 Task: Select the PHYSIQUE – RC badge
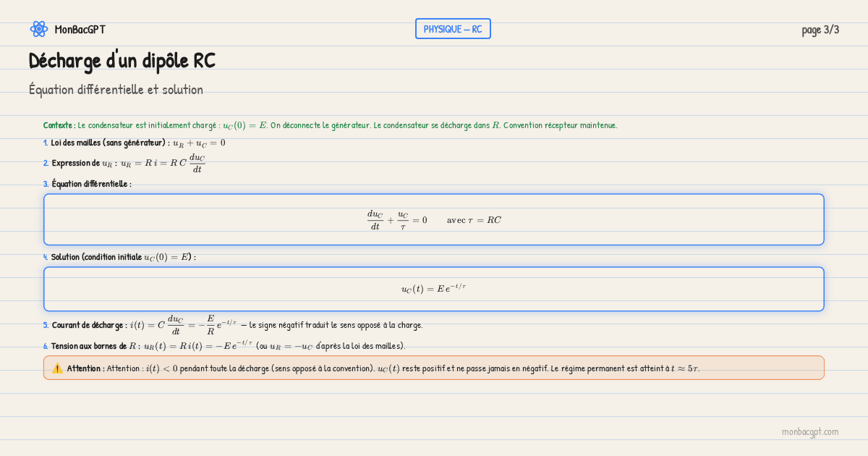(453, 29)
